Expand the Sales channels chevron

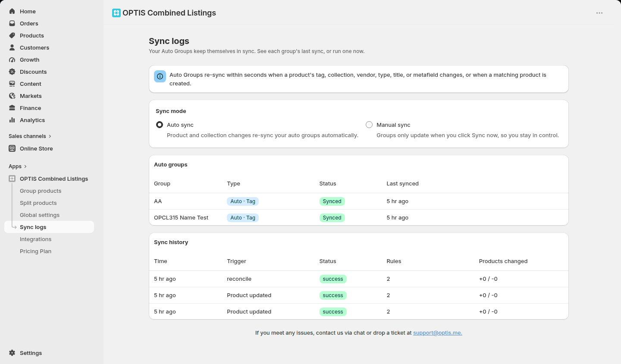[x=50, y=136]
